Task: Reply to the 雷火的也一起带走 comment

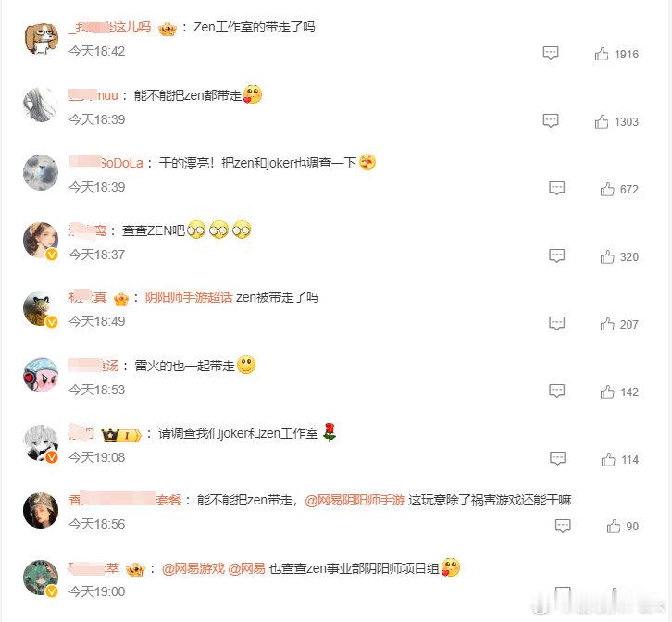Action: coord(556,391)
